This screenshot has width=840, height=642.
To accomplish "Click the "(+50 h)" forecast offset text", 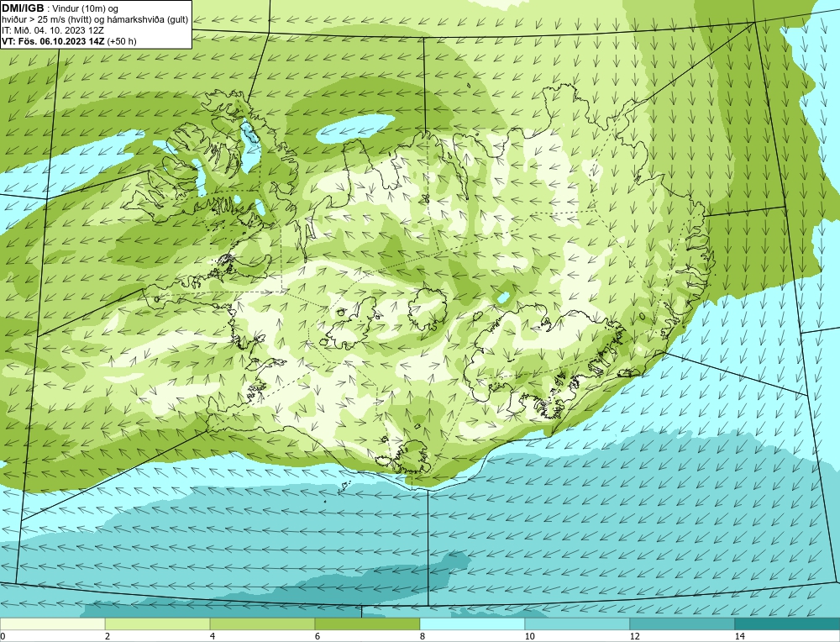I will coord(122,41).
